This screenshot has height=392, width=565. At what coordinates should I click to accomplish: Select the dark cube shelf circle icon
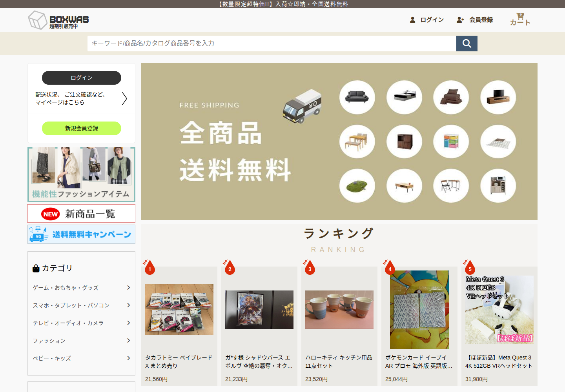(404, 142)
